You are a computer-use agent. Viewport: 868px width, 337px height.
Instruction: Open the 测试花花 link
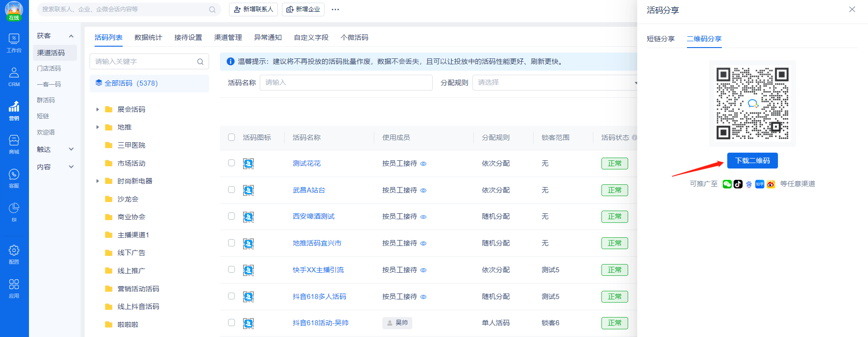click(x=307, y=164)
